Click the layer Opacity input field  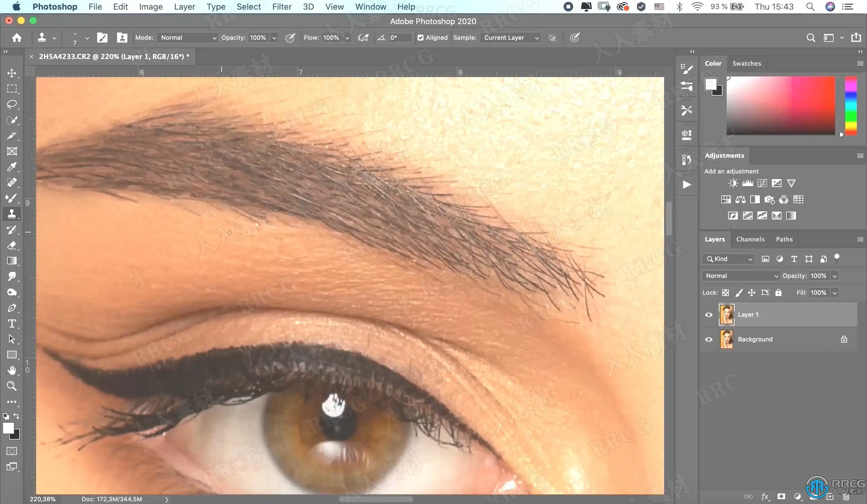(x=819, y=275)
